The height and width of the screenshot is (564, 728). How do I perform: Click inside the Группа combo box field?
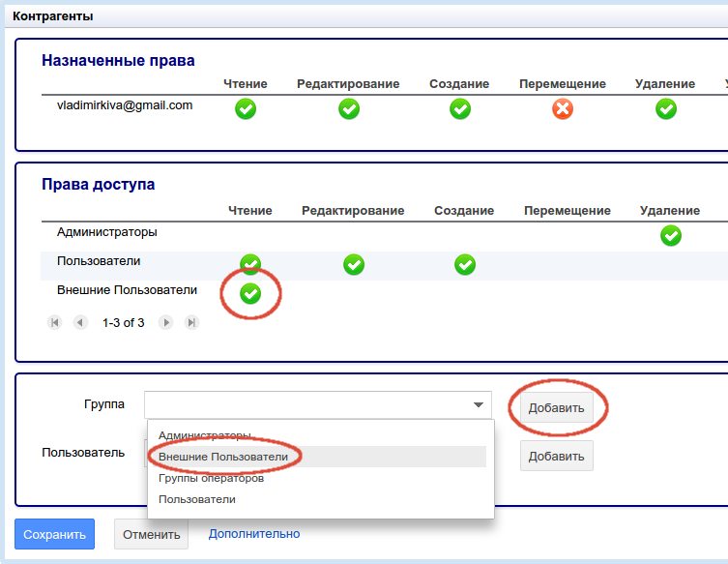317,404
